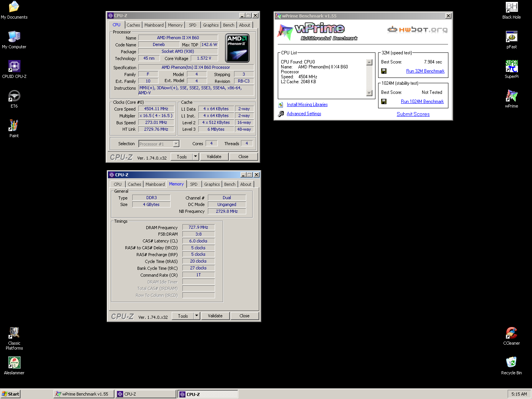Viewport: 532px width, 399px height.
Task: Open Advanced Settings link in wPrime
Action: pos(304,114)
